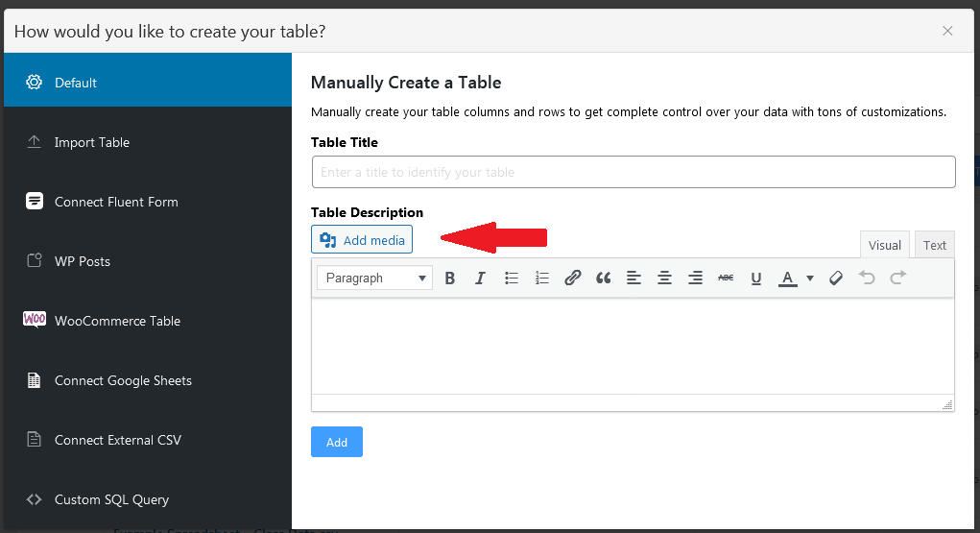Click the External CSV file icon
Screen dimensions: 980x533
(34, 439)
